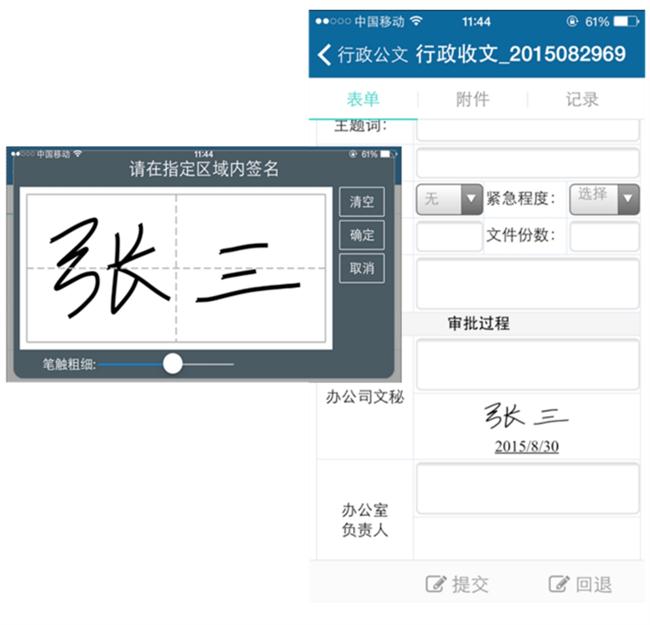Tap the pencil icon beside 提交
This screenshot has height=625, width=650.
point(435,584)
